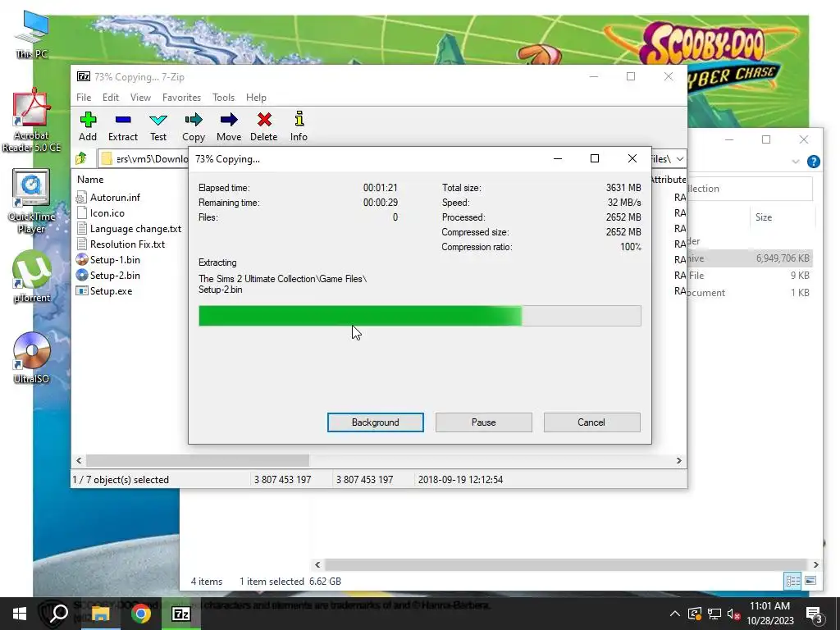Open the Tools menu in 7-Zip
This screenshot has height=630, width=840.
point(223,98)
